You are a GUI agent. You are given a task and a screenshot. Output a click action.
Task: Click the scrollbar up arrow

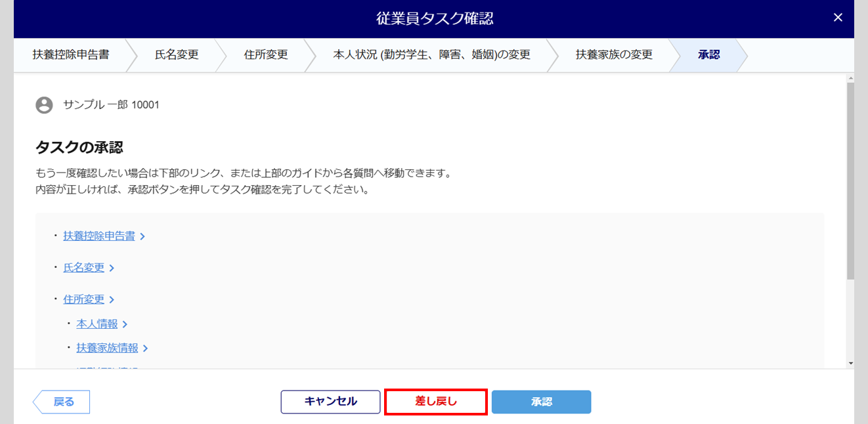point(850,77)
